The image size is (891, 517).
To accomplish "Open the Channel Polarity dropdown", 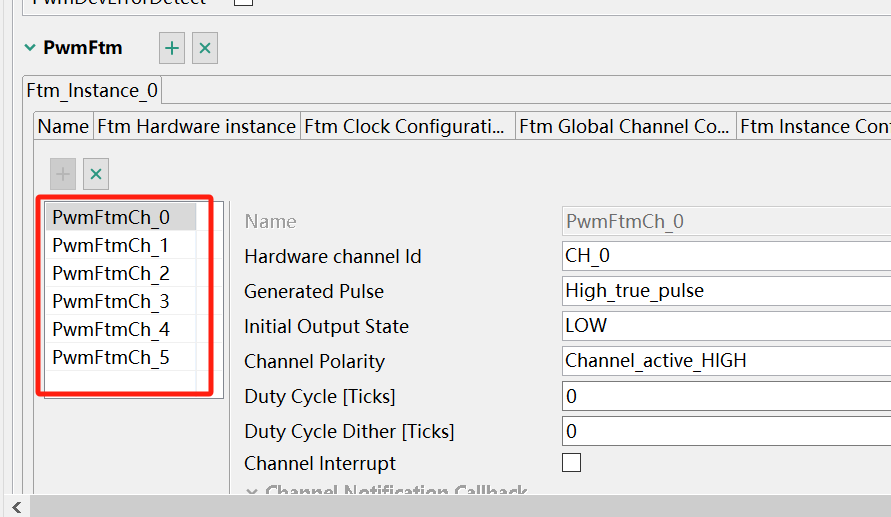I will click(x=726, y=361).
